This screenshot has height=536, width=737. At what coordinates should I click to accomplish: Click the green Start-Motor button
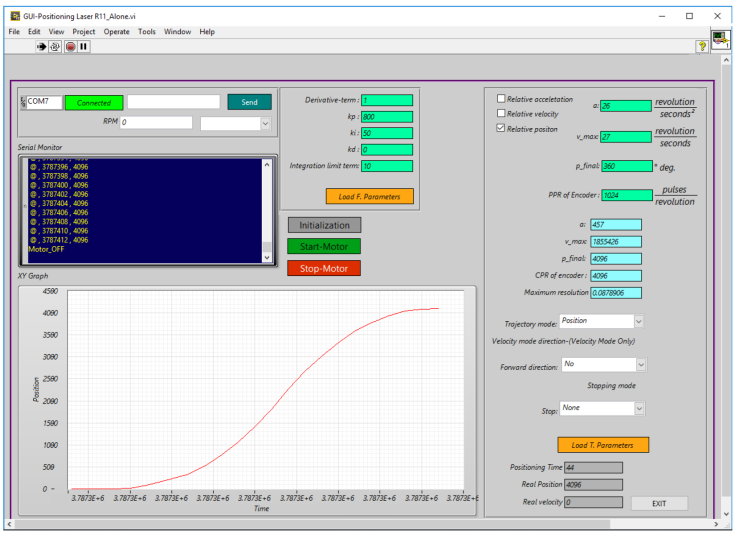click(x=323, y=246)
